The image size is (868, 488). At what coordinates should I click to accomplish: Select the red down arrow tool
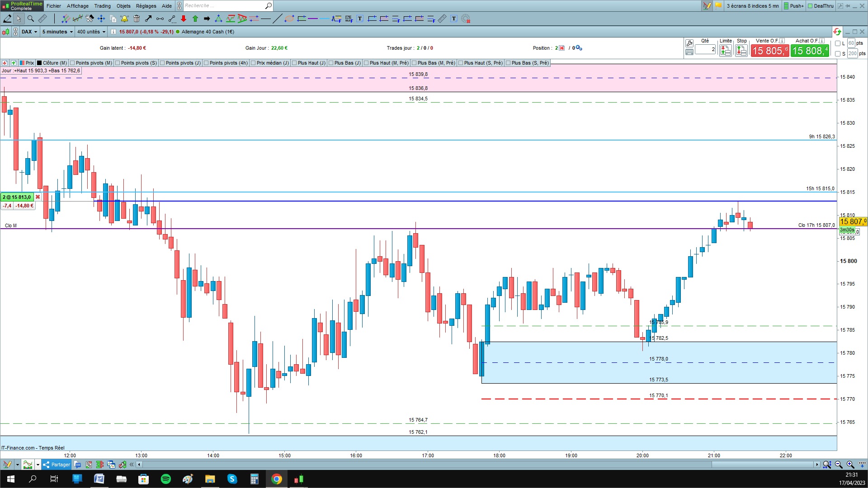click(184, 19)
